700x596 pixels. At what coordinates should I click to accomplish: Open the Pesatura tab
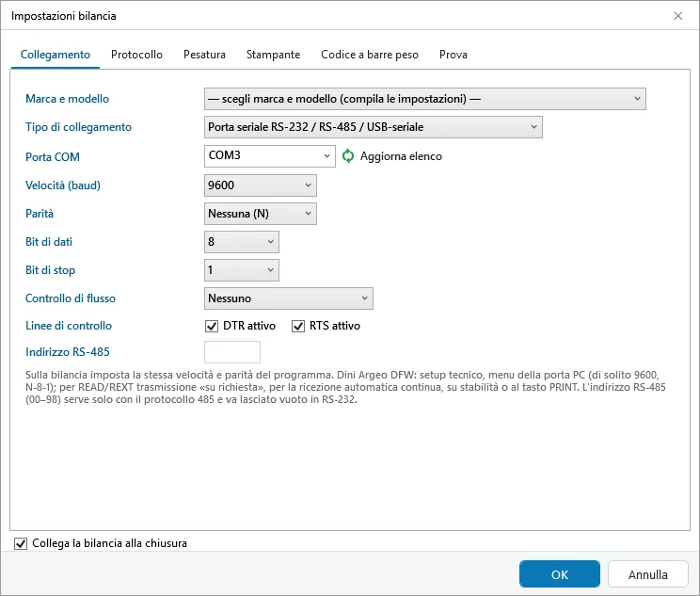point(204,55)
